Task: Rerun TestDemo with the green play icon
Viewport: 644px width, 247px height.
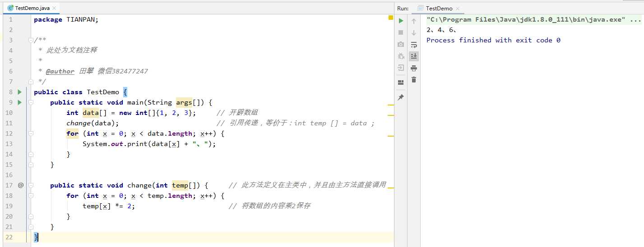Action: click(x=401, y=21)
